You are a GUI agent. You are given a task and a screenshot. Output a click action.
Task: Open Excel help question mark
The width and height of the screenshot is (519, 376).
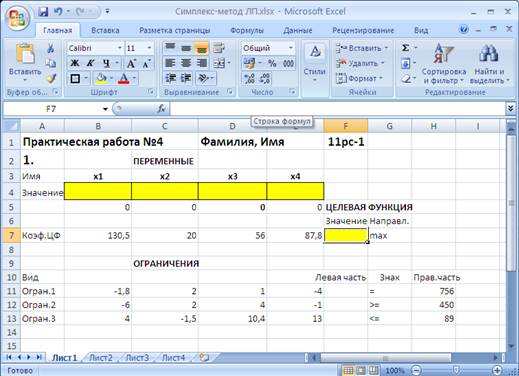[x=463, y=30]
